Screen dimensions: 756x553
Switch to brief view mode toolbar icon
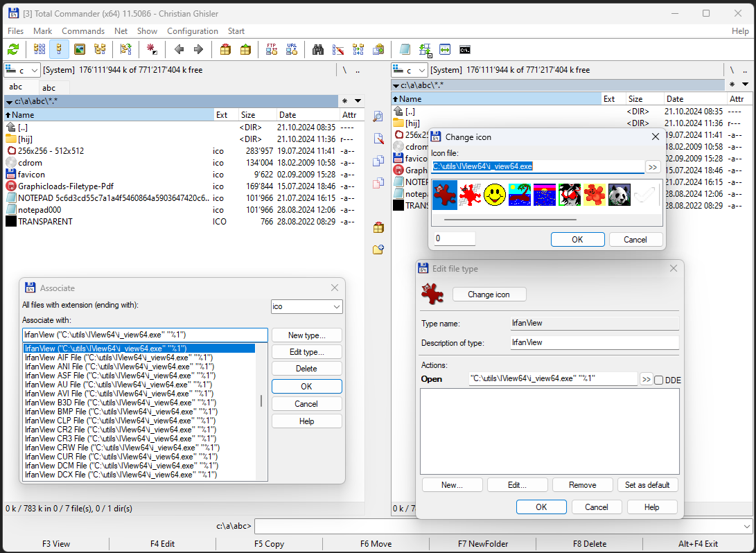pos(39,49)
